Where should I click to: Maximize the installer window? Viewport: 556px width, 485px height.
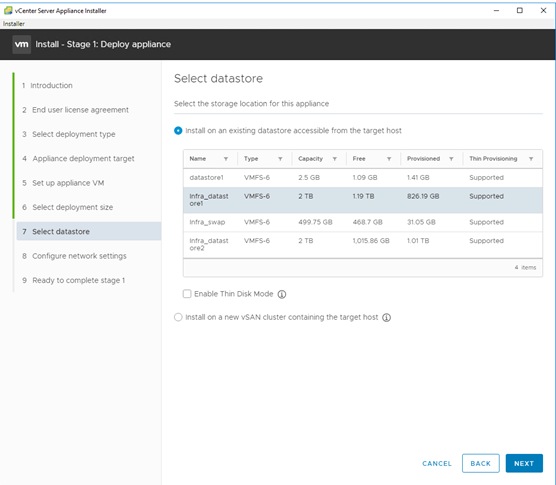point(520,11)
